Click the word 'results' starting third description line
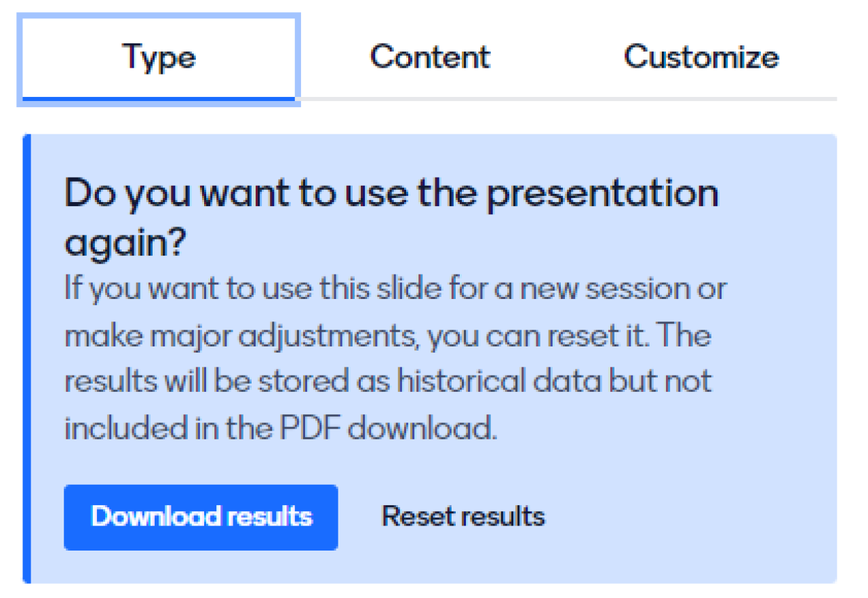The width and height of the screenshot is (868, 598). 109,382
